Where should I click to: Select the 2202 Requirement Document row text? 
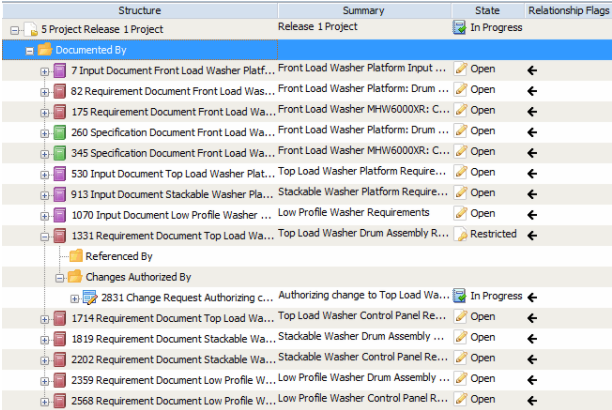click(173, 360)
